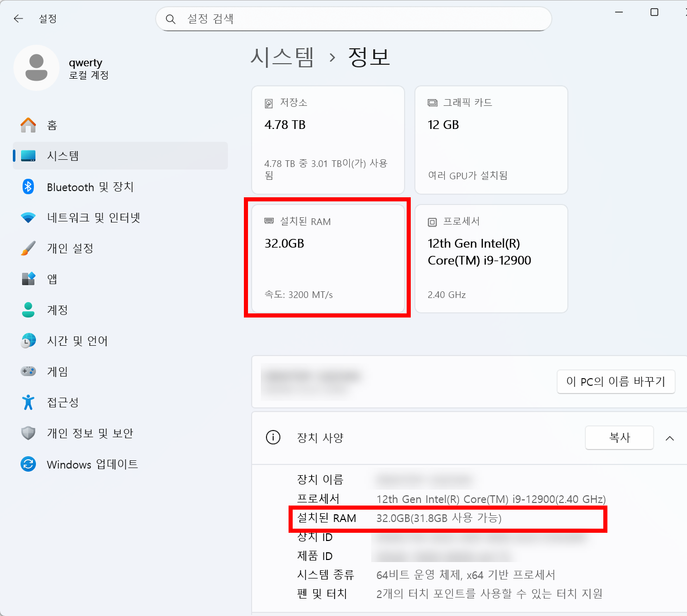The image size is (687, 616).
Task: Click the Bluetooth icon in sidebar
Action: 28,186
